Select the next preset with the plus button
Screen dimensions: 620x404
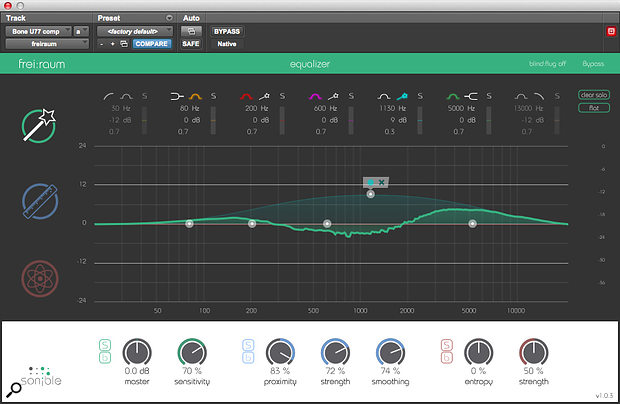click(x=112, y=44)
